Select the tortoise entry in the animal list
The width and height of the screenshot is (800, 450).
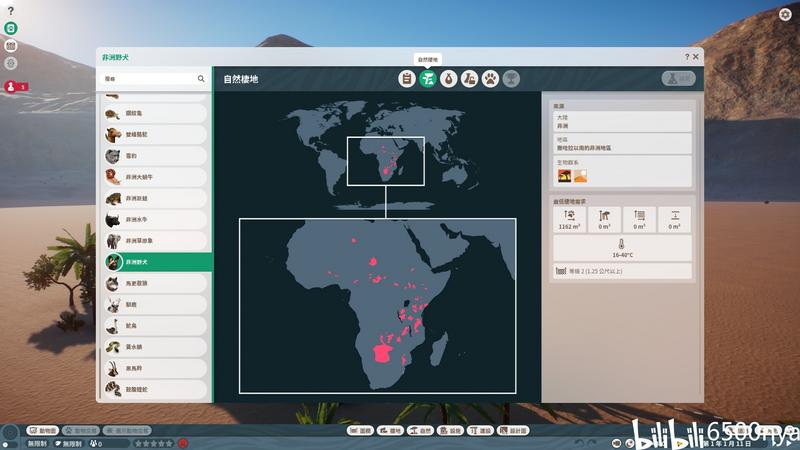point(155,113)
